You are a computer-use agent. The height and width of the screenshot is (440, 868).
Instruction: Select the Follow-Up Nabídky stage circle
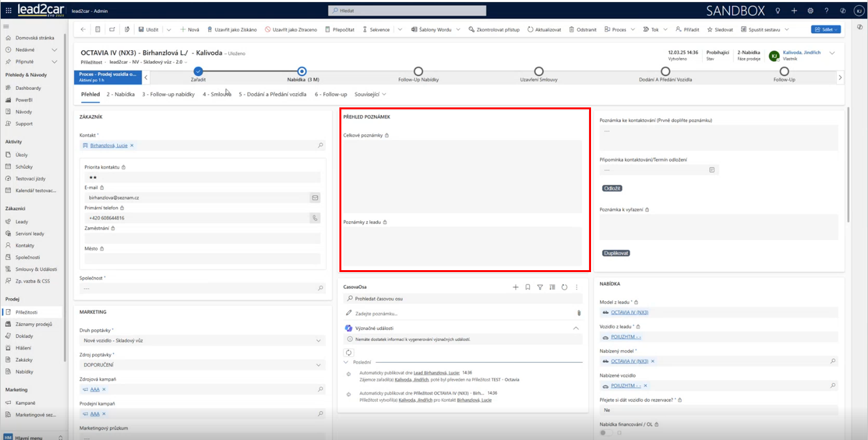coord(418,71)
